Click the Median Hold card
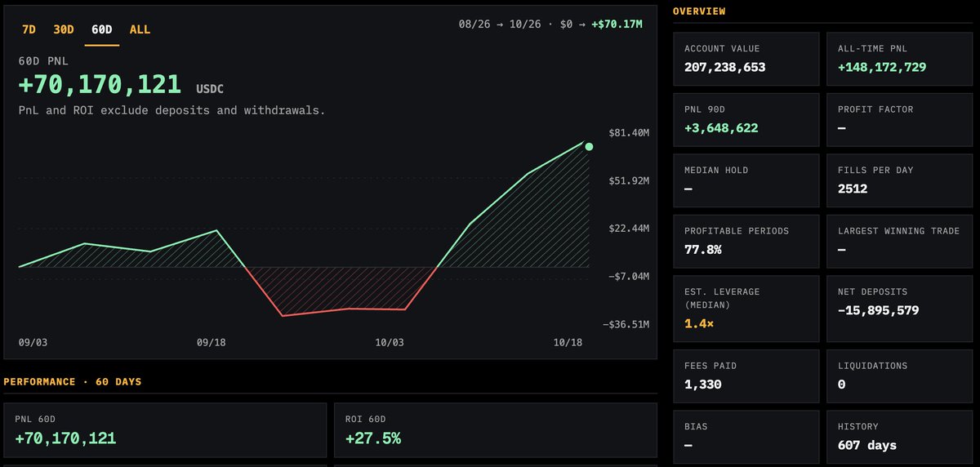This screenshot has height=467, width=980. 746,180
